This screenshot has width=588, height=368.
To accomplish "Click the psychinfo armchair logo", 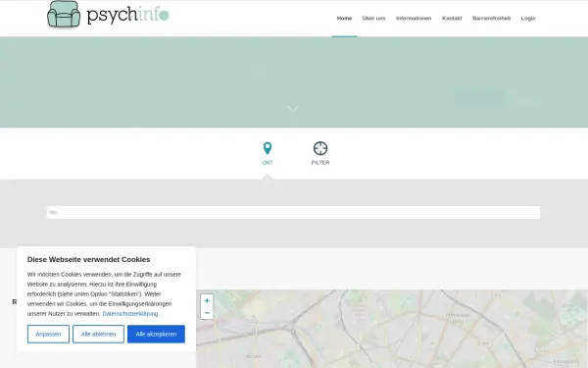I will [x=64, y=15].
